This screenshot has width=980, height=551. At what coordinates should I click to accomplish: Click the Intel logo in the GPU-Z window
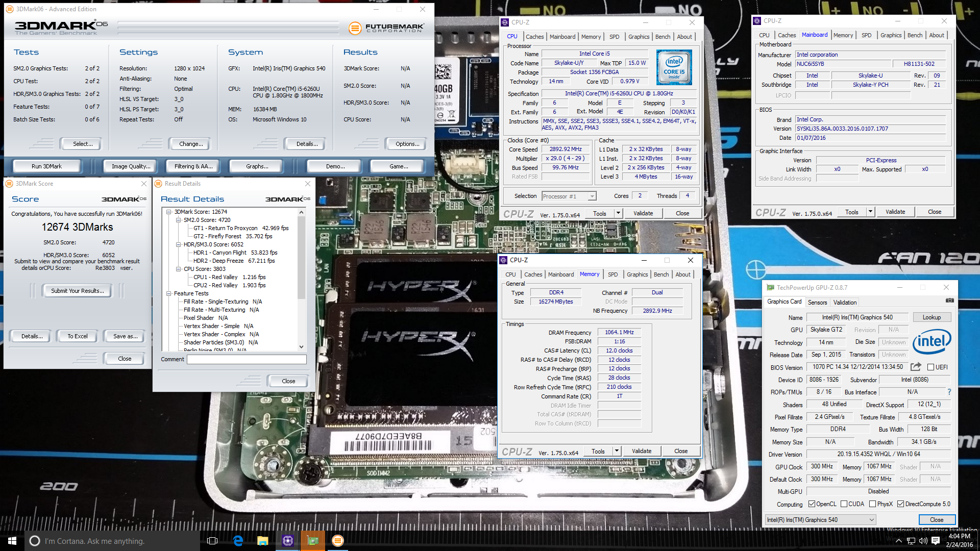(932, 341)
